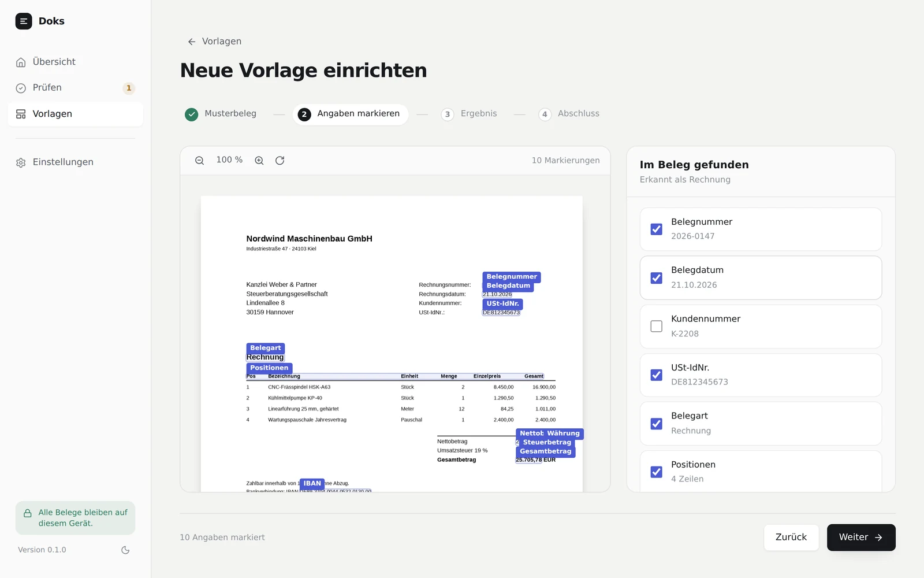This screenshot has width=924, height=578.
Task: Select the Belegart marker tag on the invoice
Action: (266, 348)
